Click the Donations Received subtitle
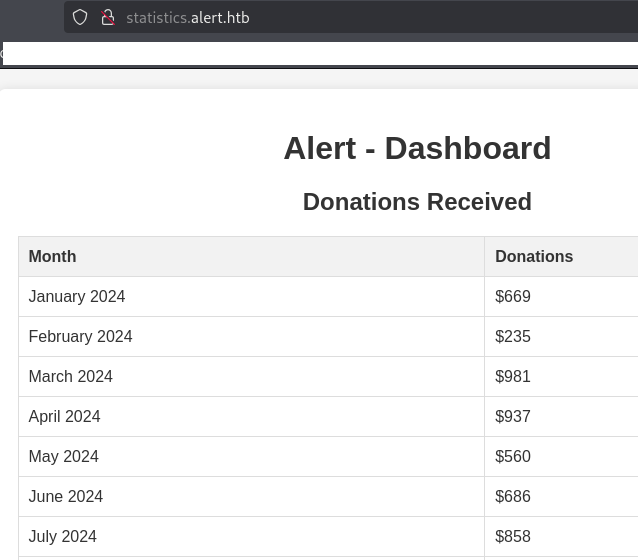The image size is (638, 560). [x=417, y=201]
